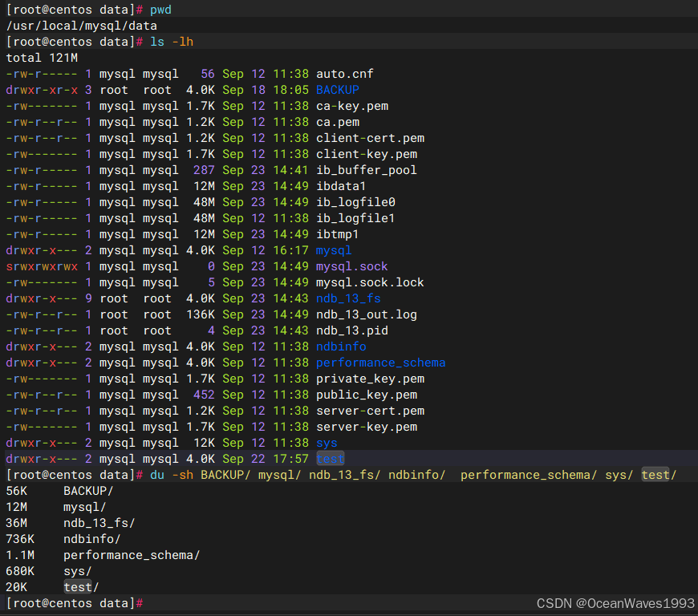Click 'performance_schema/' argument in du command
698x616 pixels.
[529, 475]
